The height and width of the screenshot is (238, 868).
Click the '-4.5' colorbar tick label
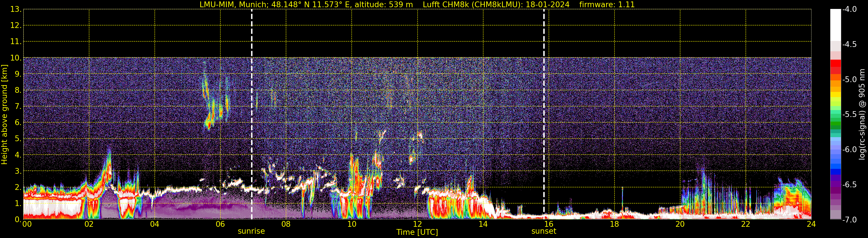tap(849, 44)
